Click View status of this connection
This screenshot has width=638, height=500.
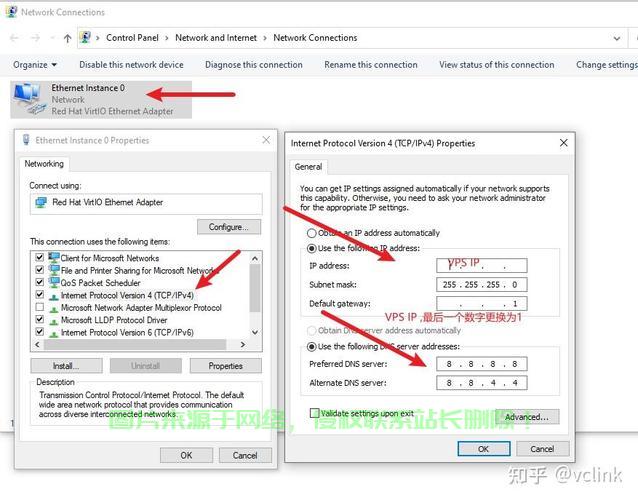pos(496,65)
